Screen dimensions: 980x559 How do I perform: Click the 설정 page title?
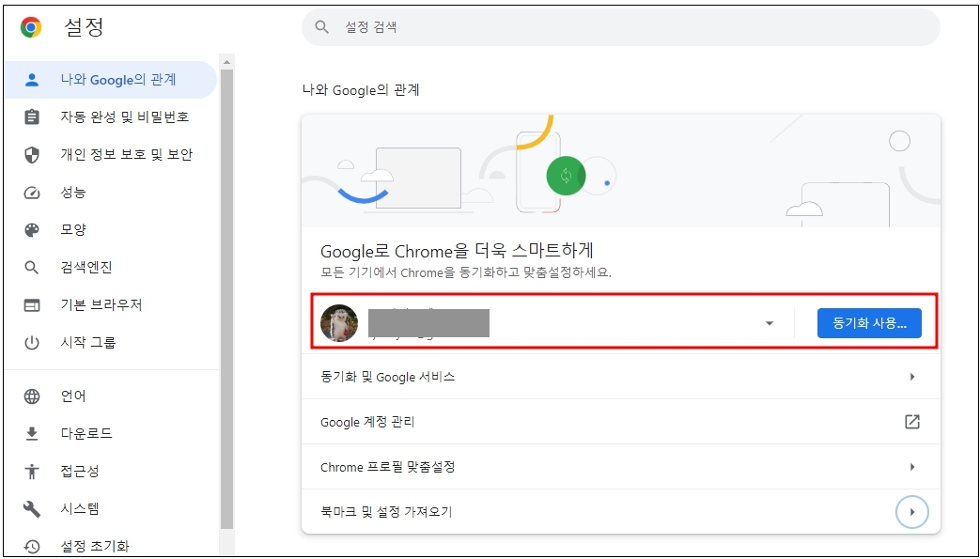point(83,27)
